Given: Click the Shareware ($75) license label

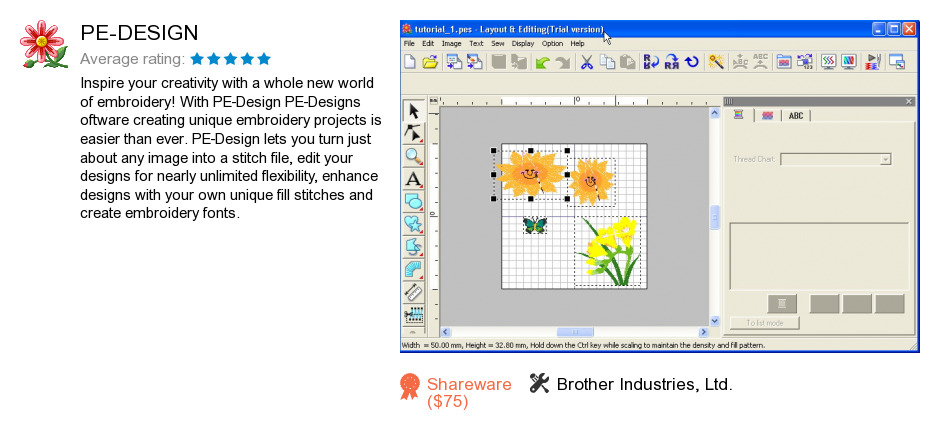Looking at the screenshot, I should tap(469, 393).
